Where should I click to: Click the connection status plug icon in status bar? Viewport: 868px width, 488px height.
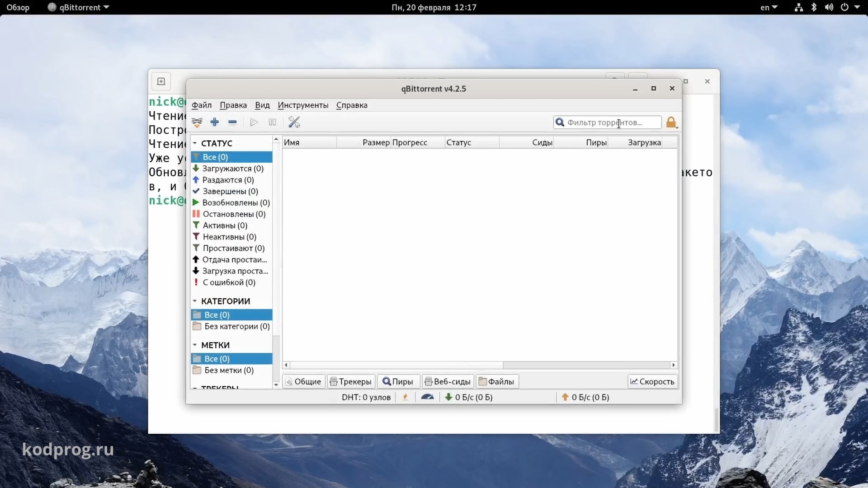click(x=405, y=397)
